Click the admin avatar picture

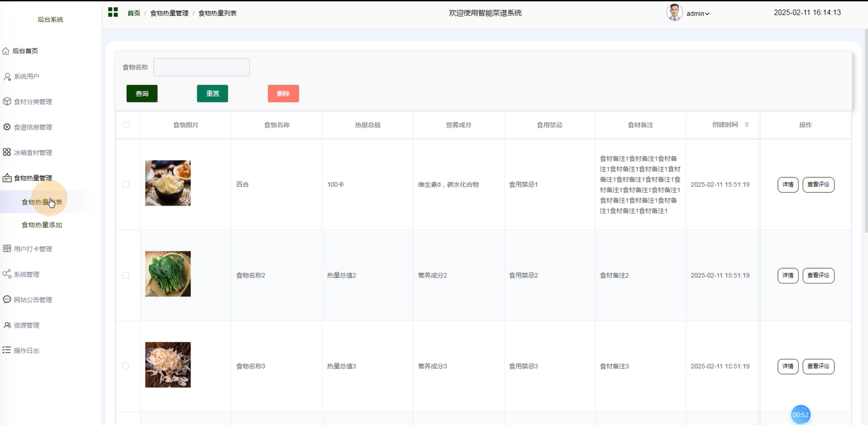click(675, 13)
